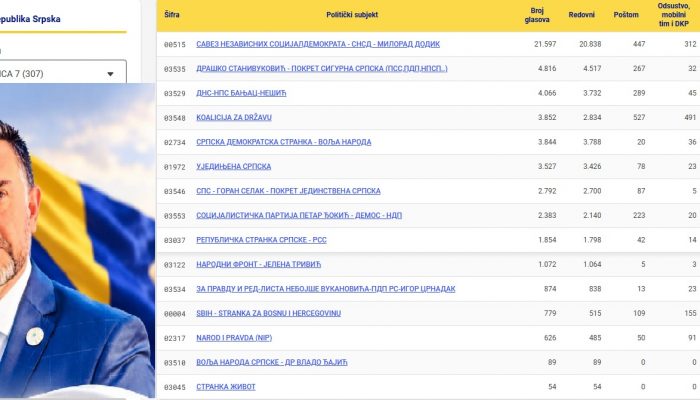Select code cell 00515

(x=175, y=45)
